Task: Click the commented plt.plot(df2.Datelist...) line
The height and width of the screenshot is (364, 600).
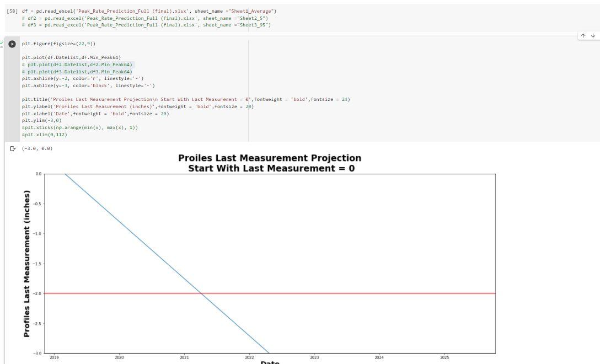Action: tap(77, 65)
